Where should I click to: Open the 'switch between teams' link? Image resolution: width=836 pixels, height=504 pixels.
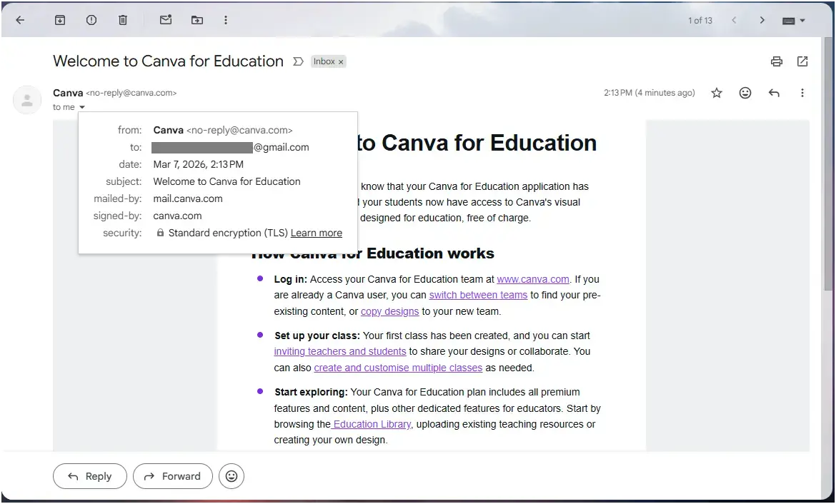point(478,295)
